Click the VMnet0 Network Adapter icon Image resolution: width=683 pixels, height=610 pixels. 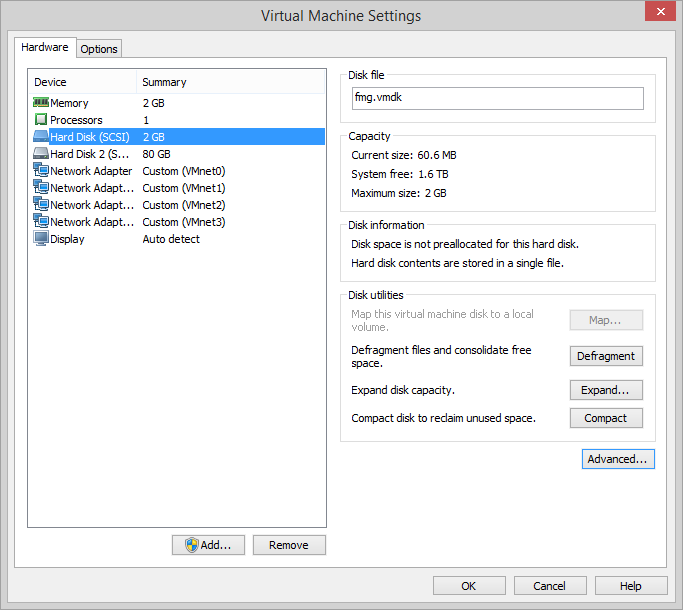click(x=41, y=171)
